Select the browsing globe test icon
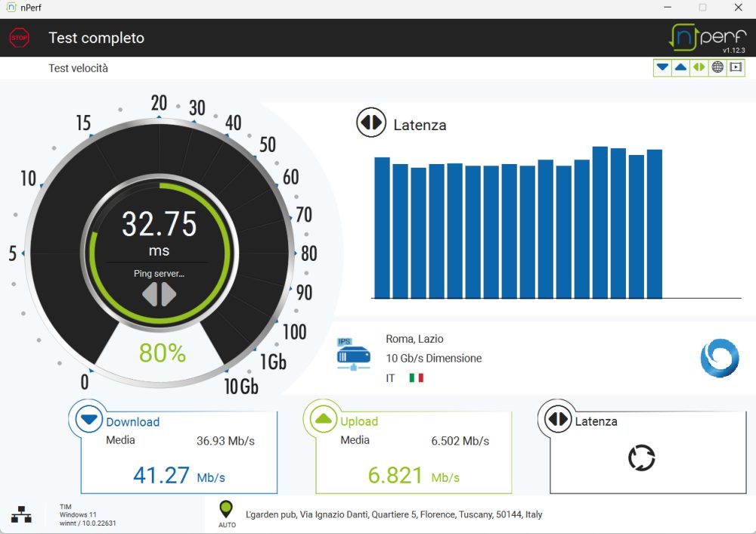Screen dimensions: 756x534 pos(717,67)
